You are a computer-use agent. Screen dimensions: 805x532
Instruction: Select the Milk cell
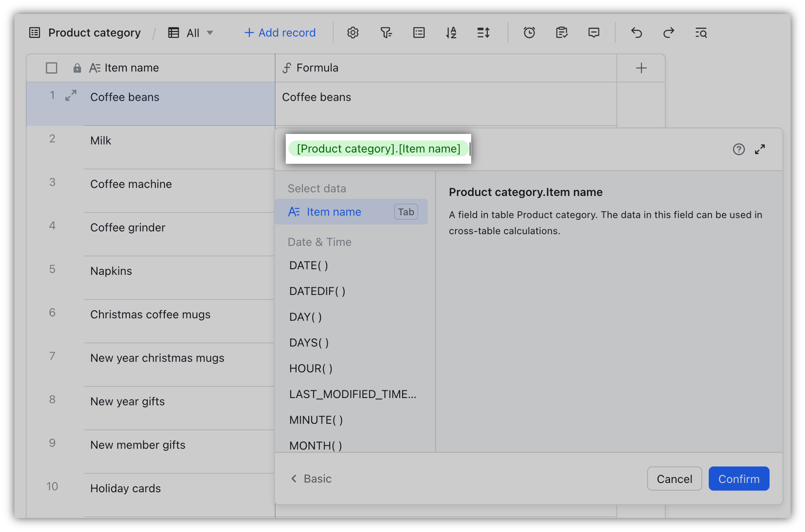[179, 147]
